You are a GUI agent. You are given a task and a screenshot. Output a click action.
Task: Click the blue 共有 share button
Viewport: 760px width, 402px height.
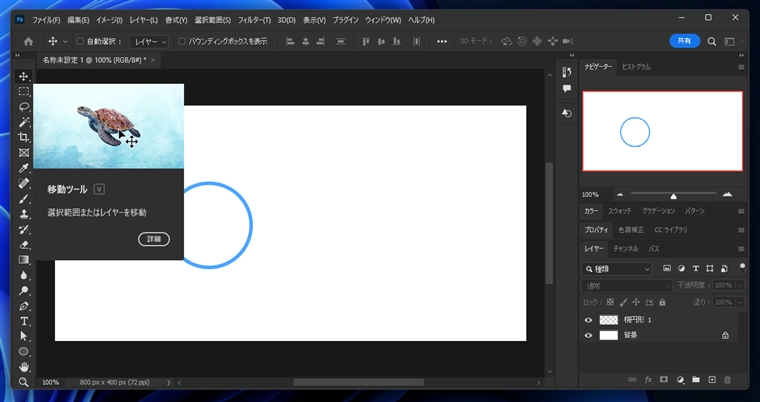(684, 42)
